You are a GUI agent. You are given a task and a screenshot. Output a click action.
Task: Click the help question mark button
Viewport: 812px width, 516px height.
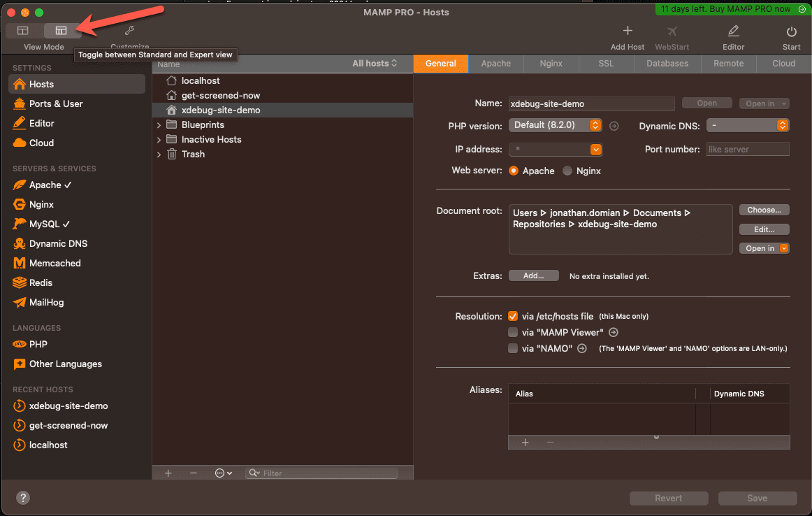[x=23, y=498]
